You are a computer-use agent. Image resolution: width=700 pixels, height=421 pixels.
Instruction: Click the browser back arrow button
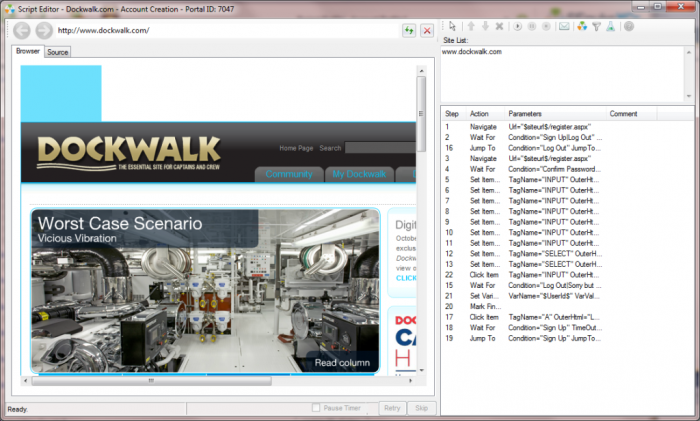(x=21, y=30)
